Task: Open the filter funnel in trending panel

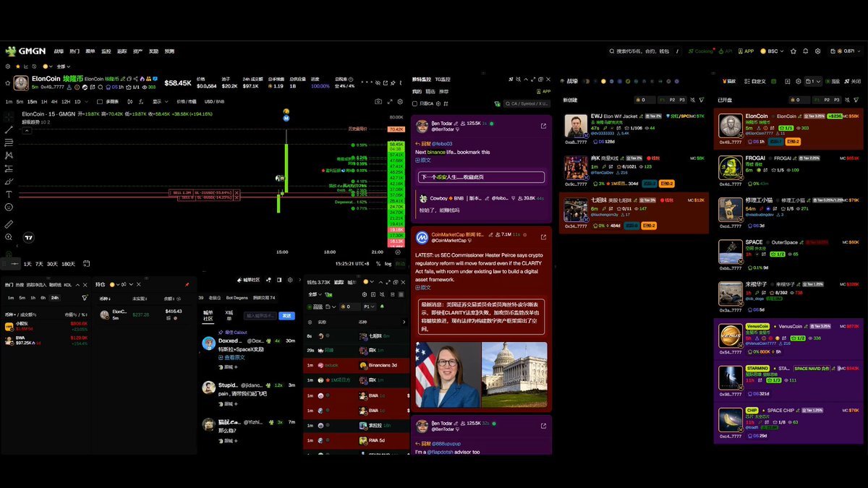Action: point(85,298)
